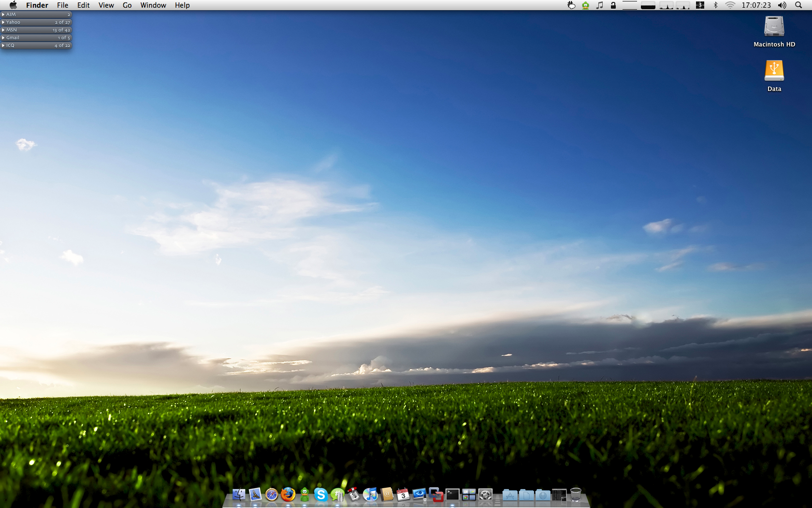Expand the Yahoo contact group
The height and width of the screenshot is (508, 812).
tap(3, 22)
